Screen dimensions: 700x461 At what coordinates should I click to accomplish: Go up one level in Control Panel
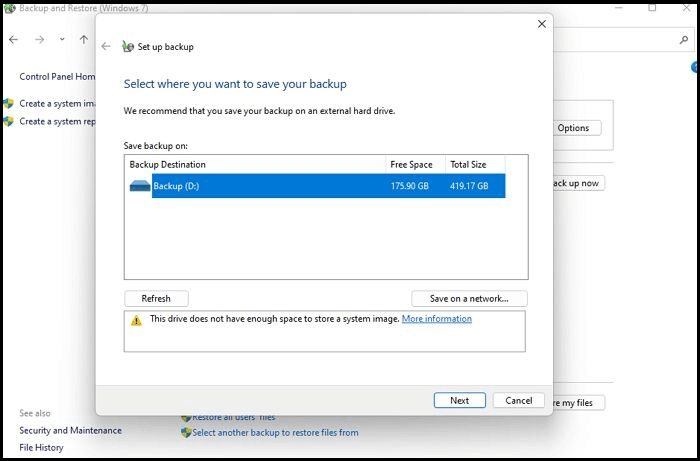[x=83, y=39]
